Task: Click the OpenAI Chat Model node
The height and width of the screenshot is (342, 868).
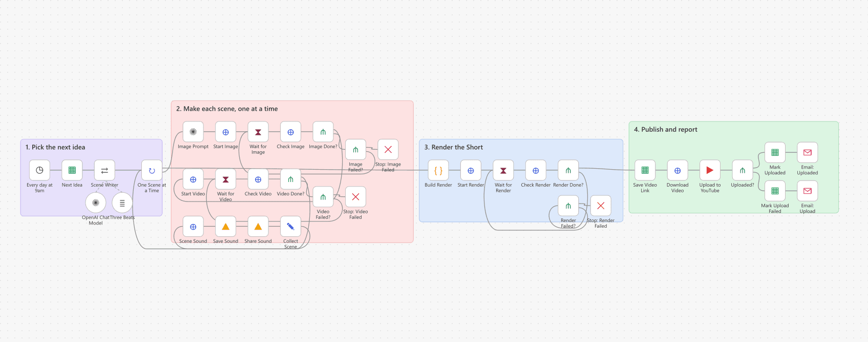Action: pyautogui.click(x=96, y=203)
